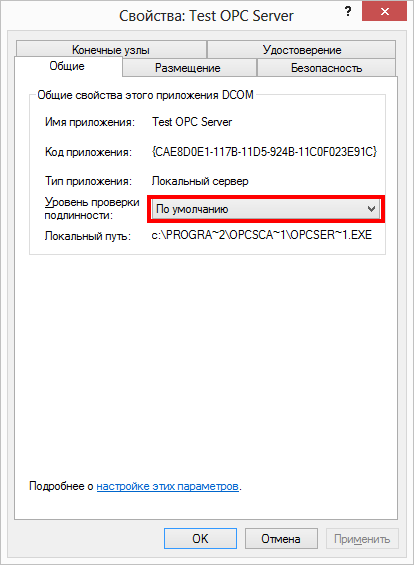
Task: Follow the настройке этих параметров link
Action: (168, 486)
